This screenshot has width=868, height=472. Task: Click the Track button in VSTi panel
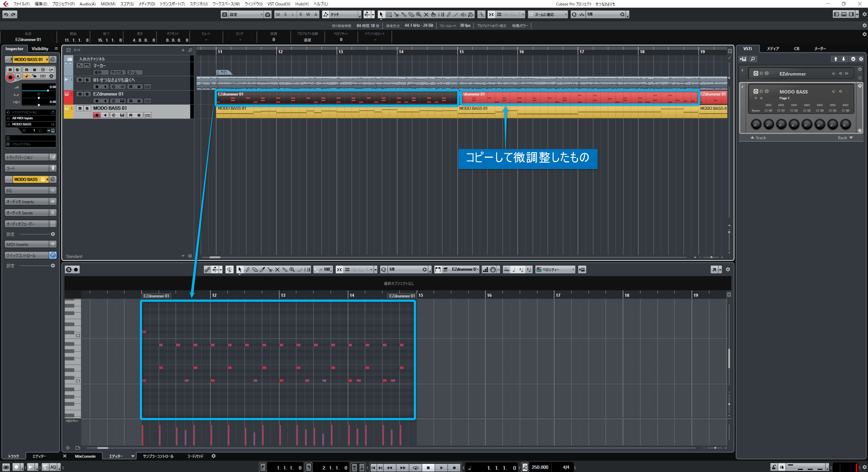[758, 138]
